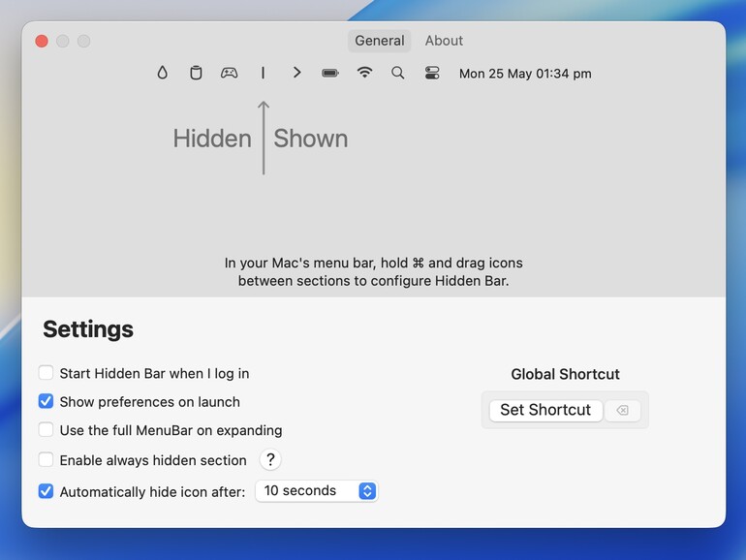Image resolution: width=746 pixels, height=560 pixels.
Task: Open the 10 seconds hide delay dropdown
Action: (317, 490)
